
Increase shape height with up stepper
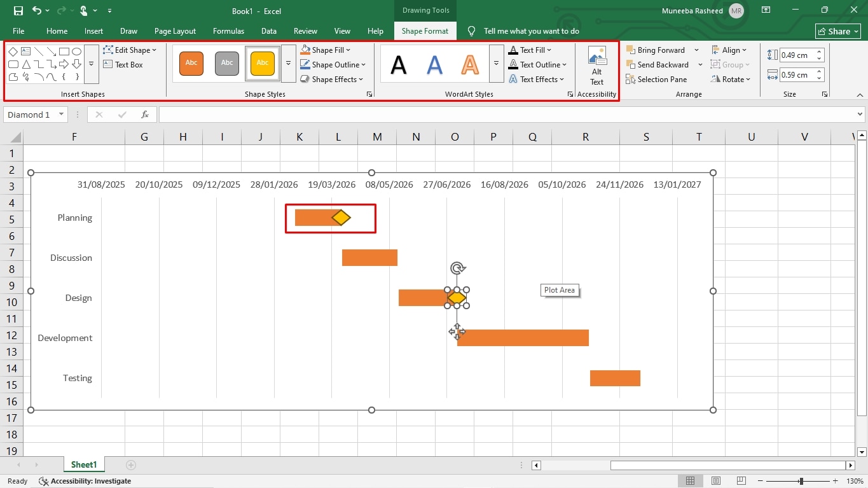[820, 52]
